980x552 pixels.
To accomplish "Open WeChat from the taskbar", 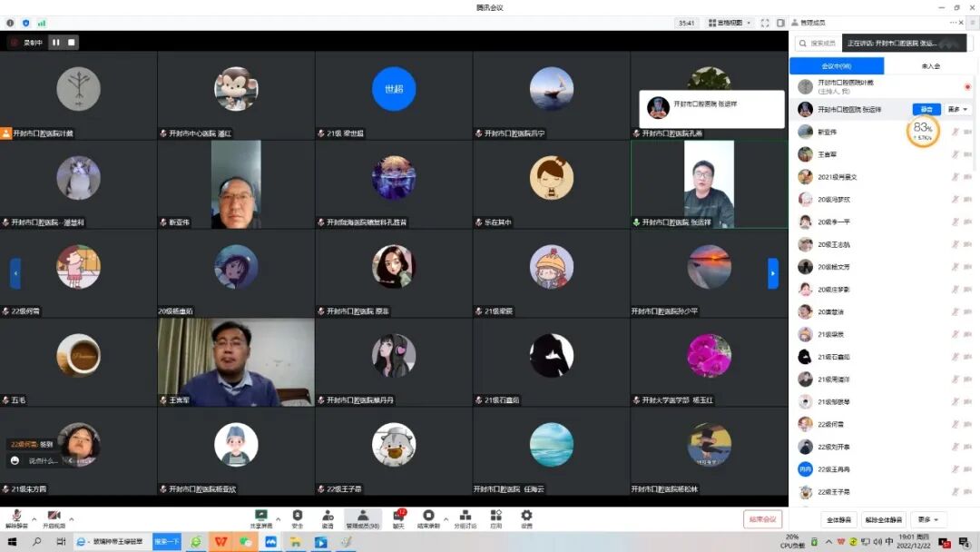I will point(246,542).
